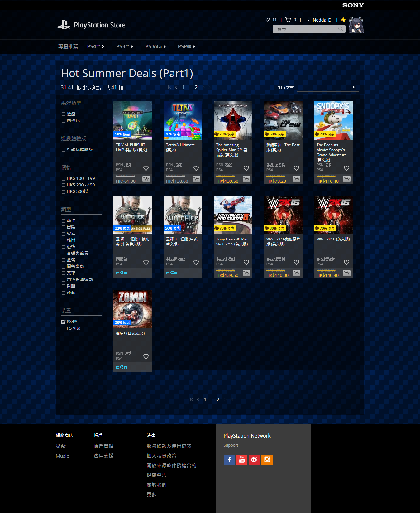Click the PlayStation Plus icon in header
This screenshot has height=513, width=420.
click(343, 20)
